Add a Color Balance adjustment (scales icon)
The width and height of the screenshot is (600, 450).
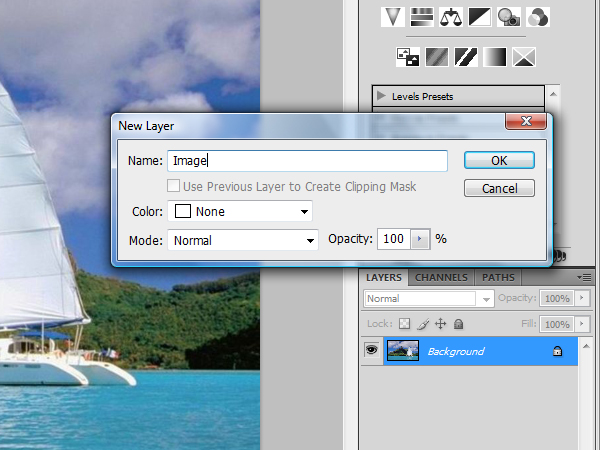click(451, 17)
